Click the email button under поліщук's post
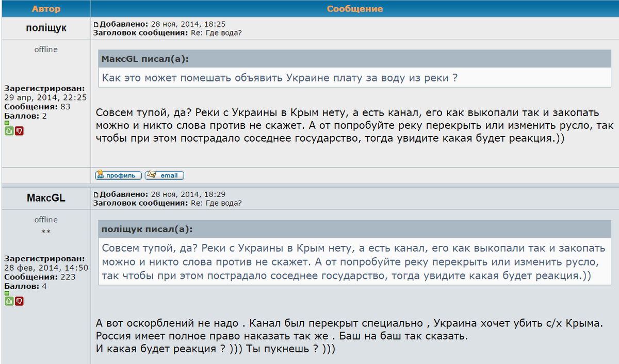Image resolution: width=619 pixels, height=364 pixels. [x=164, y=175]
